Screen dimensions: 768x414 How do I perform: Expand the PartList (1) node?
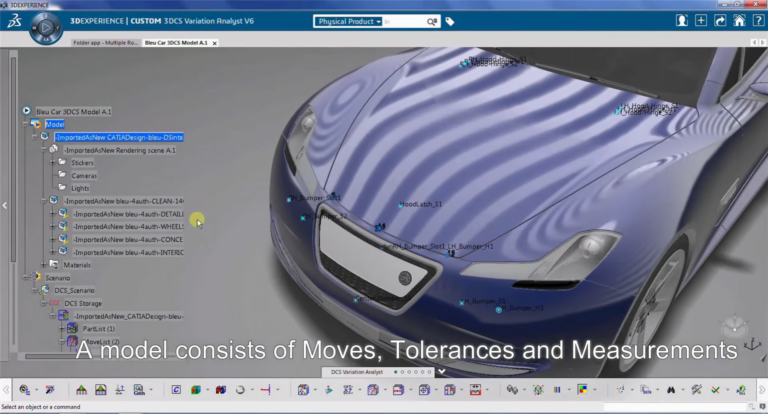62,328
